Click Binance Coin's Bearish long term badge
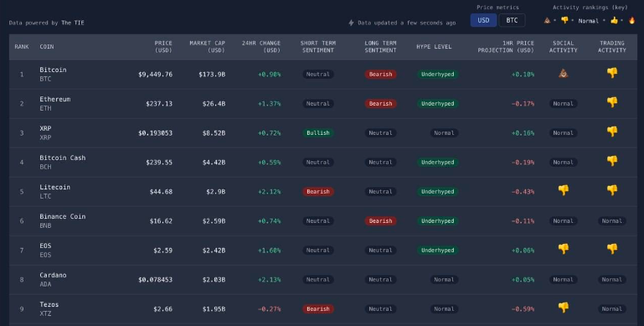Image resolution: width=644 pixels, height=326 pixels. [380, 220]
